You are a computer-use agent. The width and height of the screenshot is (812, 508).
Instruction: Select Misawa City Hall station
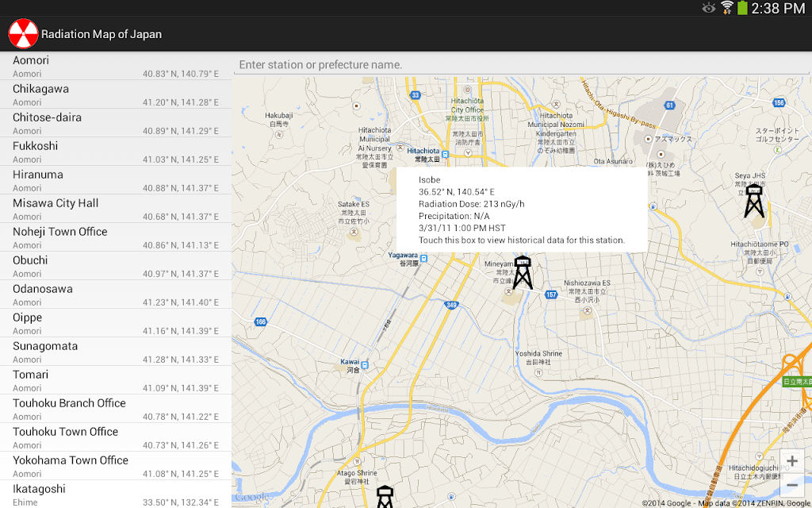coord(116,209)
